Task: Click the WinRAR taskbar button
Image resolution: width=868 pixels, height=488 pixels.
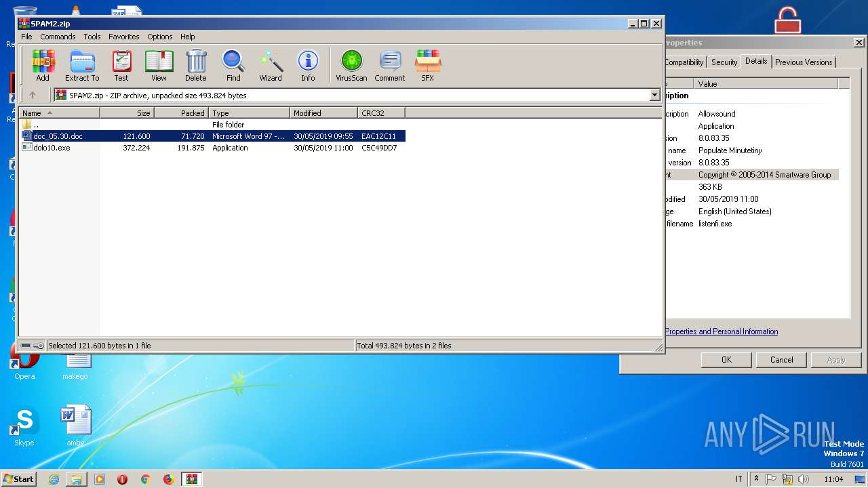Action: click(192, 479)
